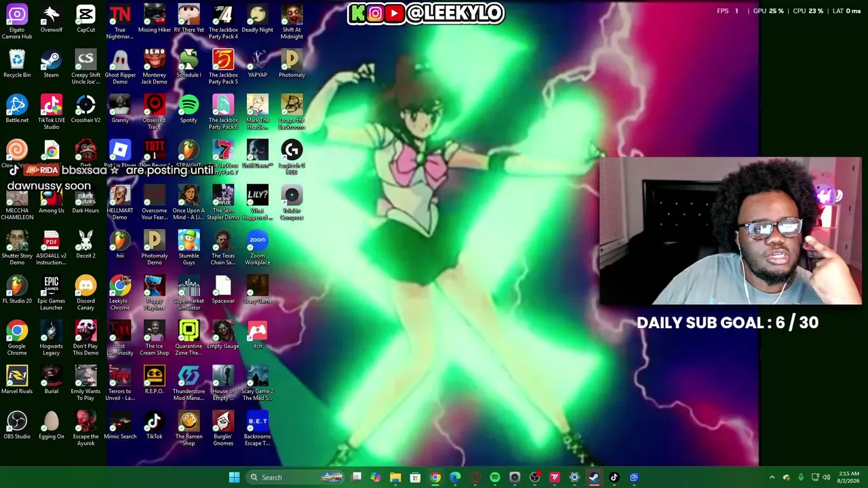Select the Jackbox Party Pack 5 icon

click(223, 67)
